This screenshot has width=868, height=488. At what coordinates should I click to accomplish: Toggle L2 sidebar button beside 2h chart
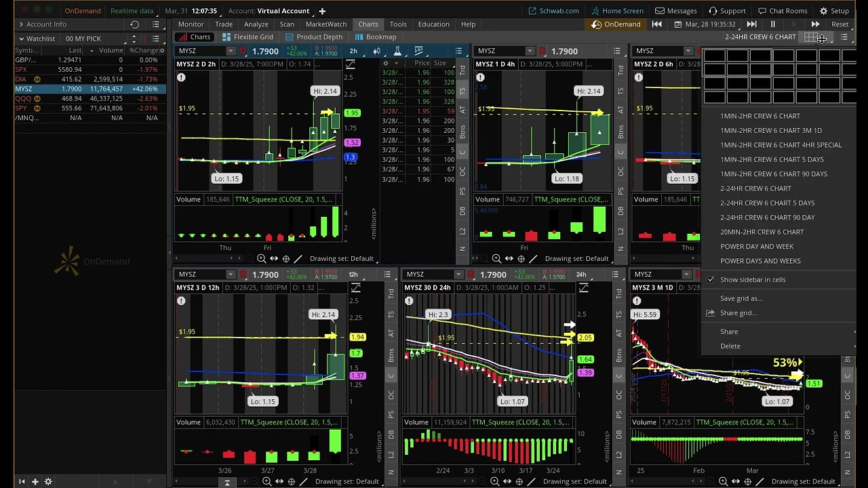[463, 231]
